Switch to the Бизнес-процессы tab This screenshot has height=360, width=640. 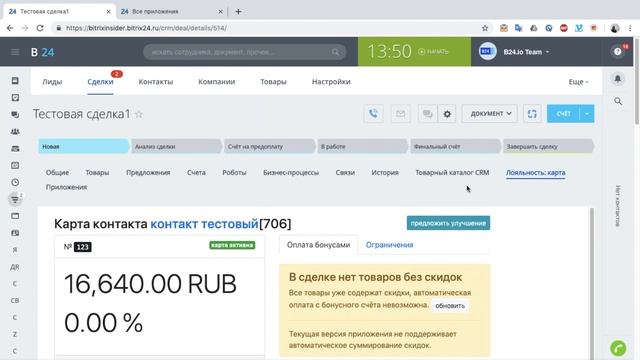coord(291,172)
